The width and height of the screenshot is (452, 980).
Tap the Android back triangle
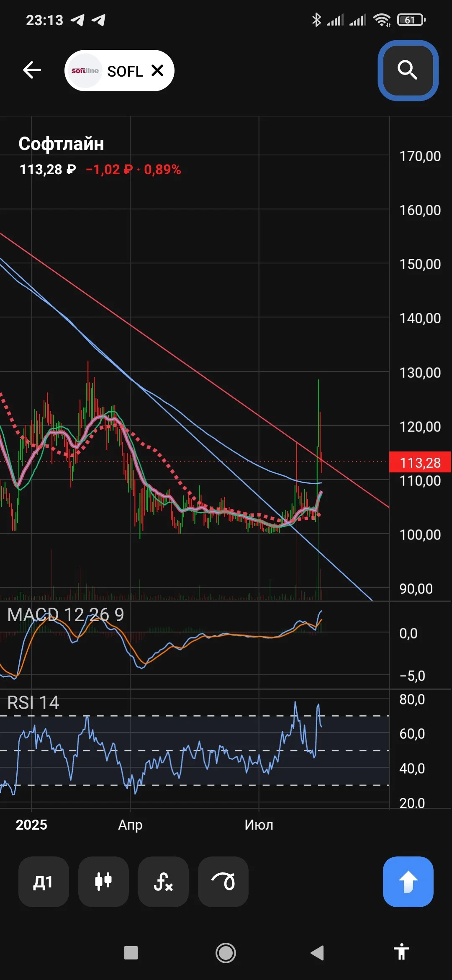(x=317, y=953)
